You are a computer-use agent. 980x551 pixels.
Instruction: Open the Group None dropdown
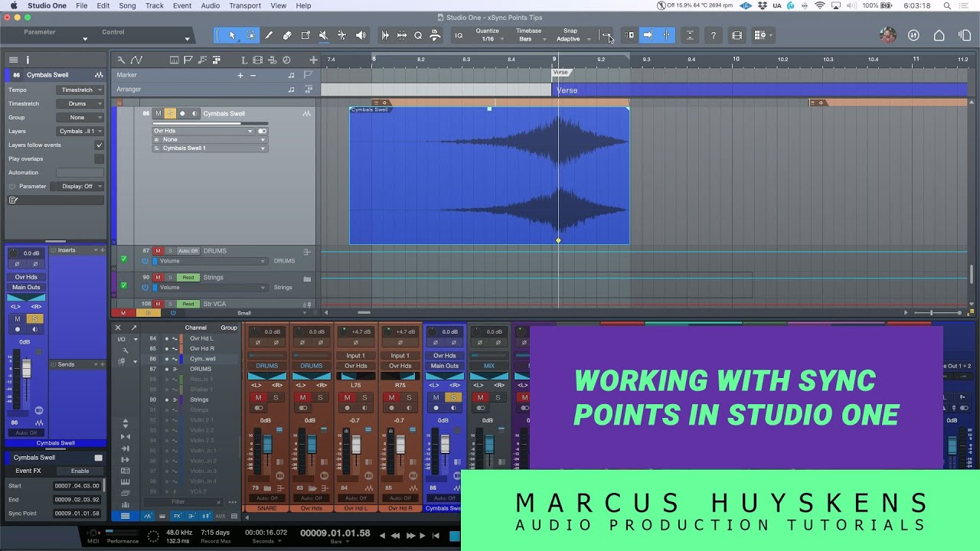tap(80, 117)
